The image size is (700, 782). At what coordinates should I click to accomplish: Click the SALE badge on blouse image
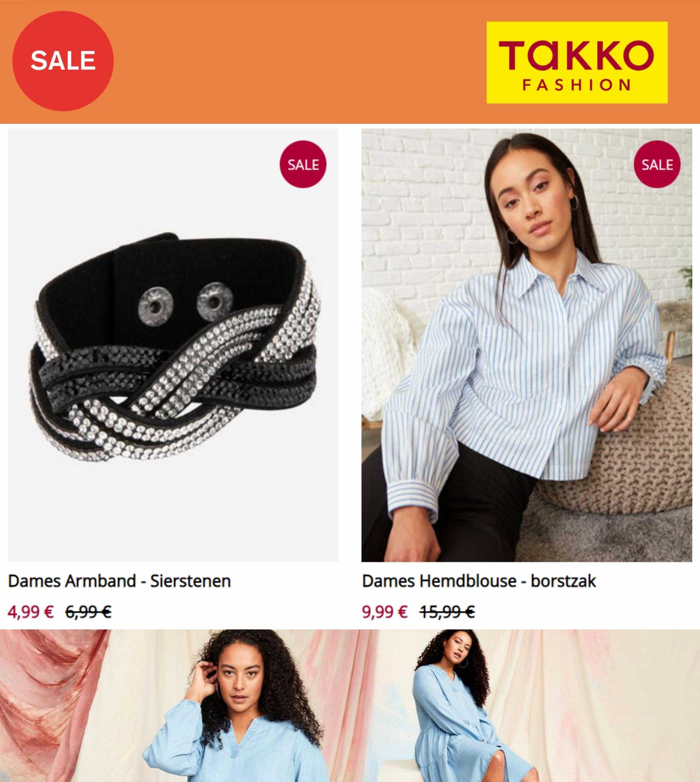(657, 164)
